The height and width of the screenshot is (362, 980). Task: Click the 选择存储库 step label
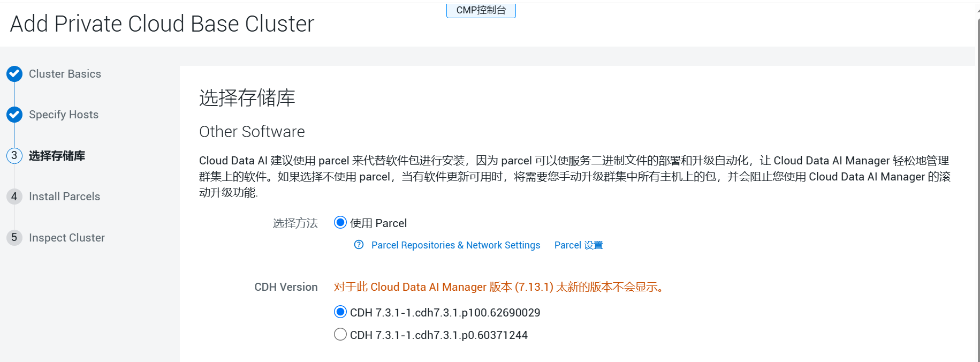[57, 156]
